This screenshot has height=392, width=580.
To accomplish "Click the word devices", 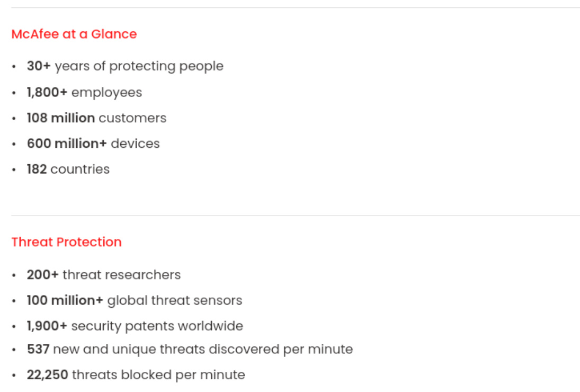I will coord(135,144).
